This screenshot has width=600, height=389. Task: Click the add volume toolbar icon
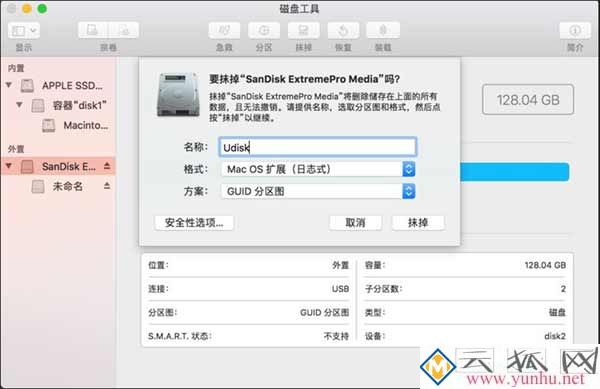pos(93,31)
